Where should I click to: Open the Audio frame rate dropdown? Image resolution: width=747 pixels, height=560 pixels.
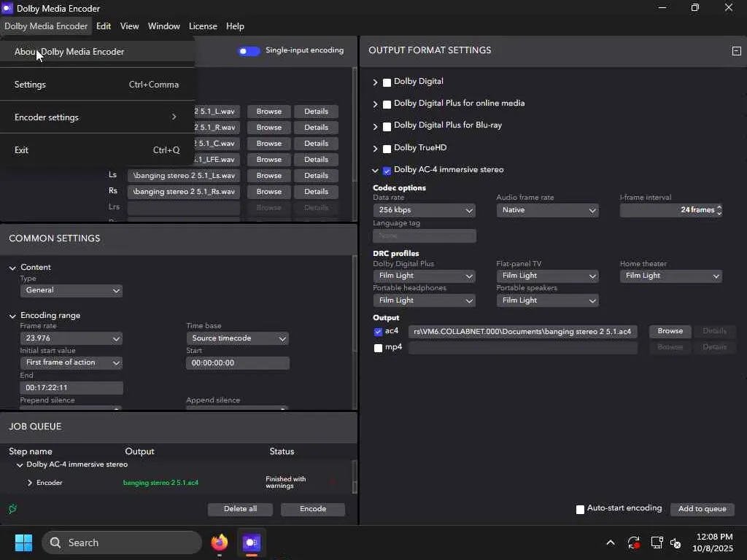pos(547,210)
